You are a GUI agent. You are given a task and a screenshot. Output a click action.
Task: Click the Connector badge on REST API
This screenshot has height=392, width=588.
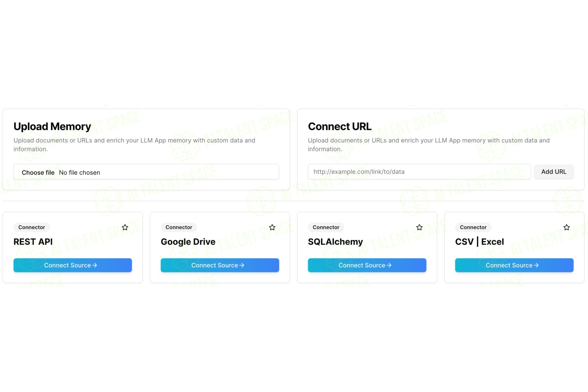(x=32, y=227)
